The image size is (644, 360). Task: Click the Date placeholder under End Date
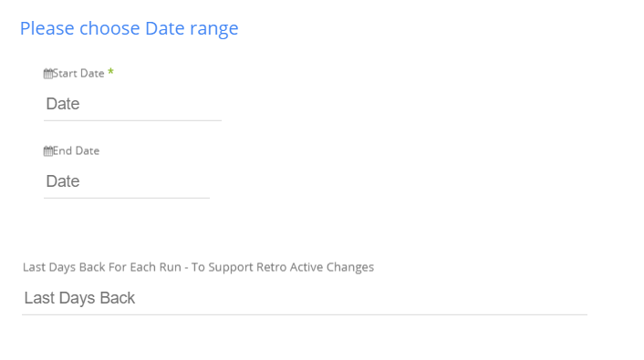tap(63, 181)
